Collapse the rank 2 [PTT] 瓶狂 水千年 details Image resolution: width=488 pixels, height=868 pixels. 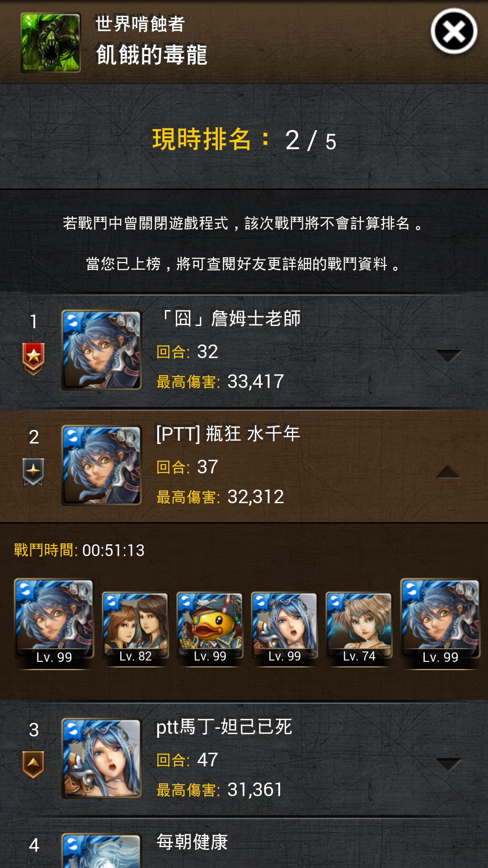[x=448, y=472]
